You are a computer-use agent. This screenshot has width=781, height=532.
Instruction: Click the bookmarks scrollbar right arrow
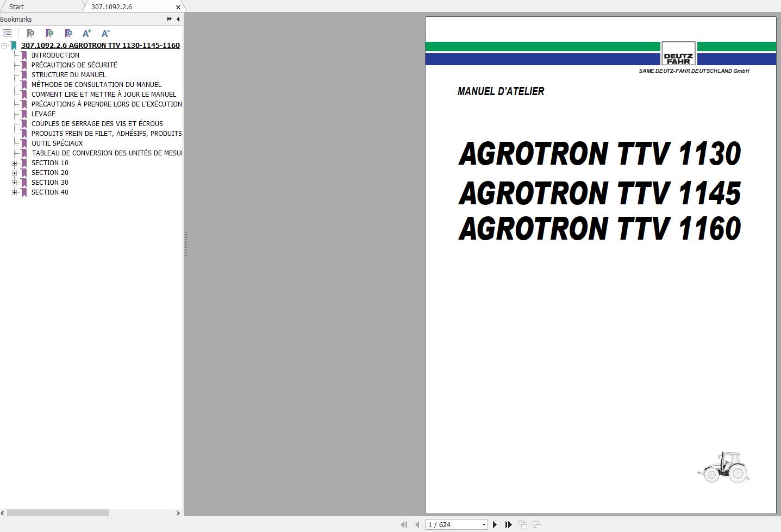coord(178,513)
